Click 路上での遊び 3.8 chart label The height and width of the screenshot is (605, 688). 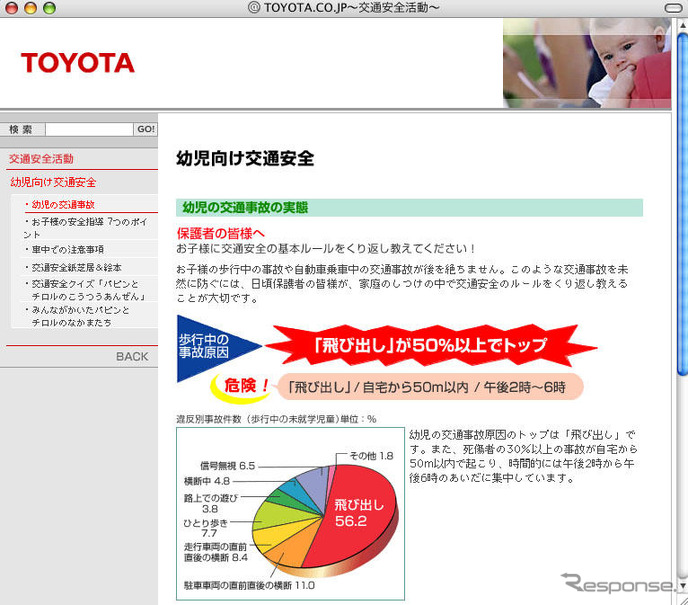point(211,503)
